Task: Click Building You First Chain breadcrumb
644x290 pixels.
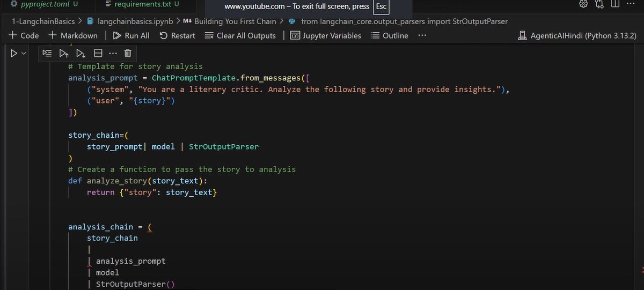Action: pyautogui.click(x=230, y=21)
